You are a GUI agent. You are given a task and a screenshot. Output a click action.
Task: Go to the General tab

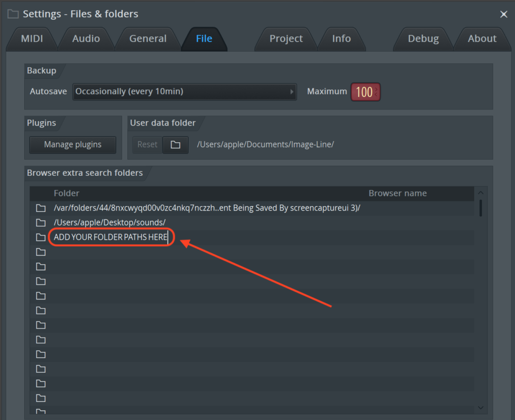[148, 39]
